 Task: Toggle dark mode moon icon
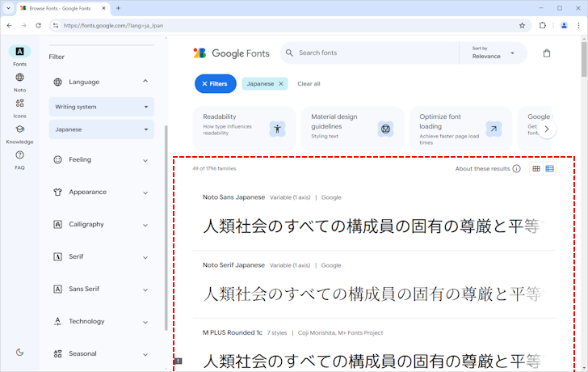20,352
